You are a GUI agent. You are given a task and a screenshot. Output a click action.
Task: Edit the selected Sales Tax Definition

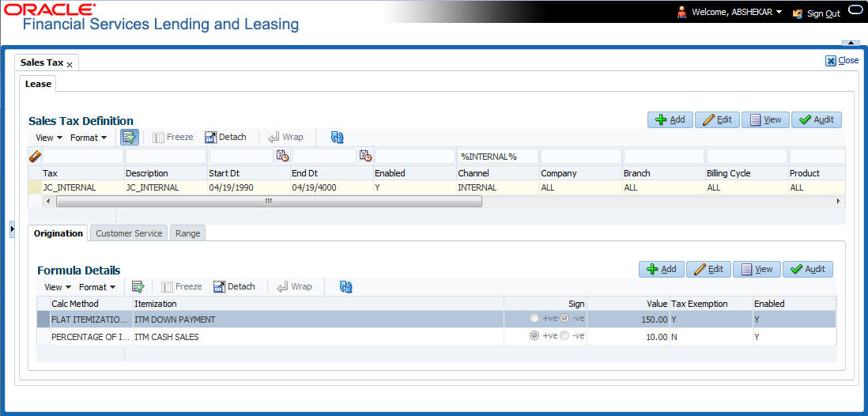pyautogui.click(x=718, y=119)
